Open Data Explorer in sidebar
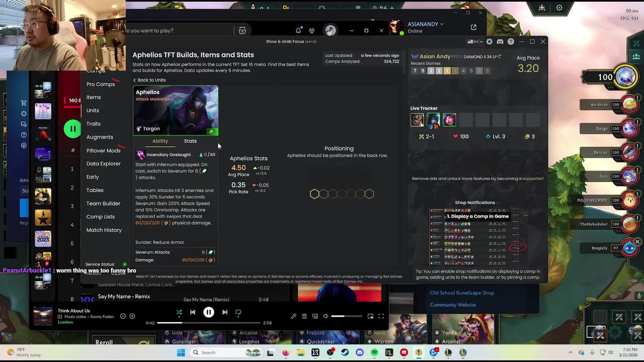The image size is (644, 362). tap(103, 164)
